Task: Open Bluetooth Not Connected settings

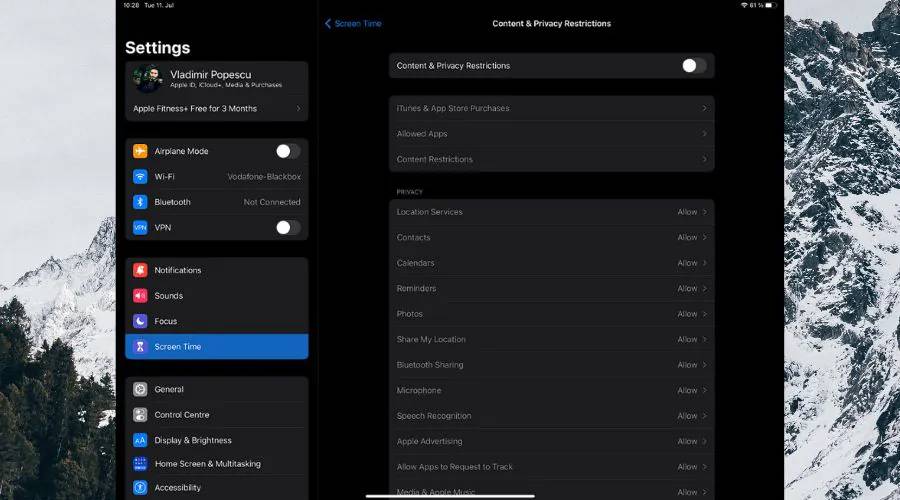Action: pyautogui.click(x=216, y=202)
